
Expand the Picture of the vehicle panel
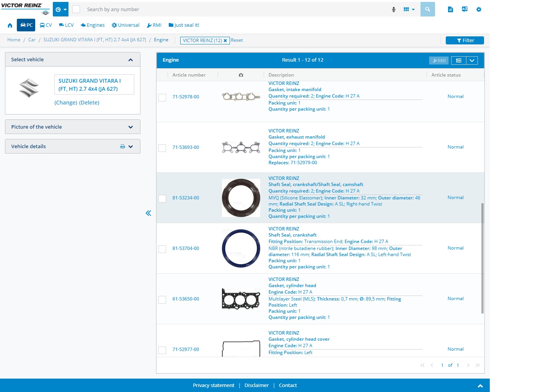coord(130,127)
